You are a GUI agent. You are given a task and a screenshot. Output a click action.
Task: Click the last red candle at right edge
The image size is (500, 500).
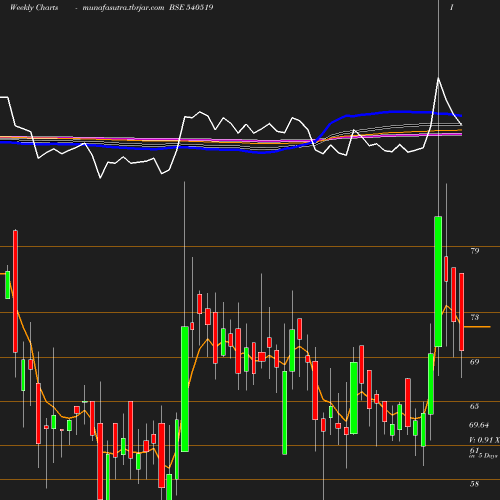pos(462,312)
